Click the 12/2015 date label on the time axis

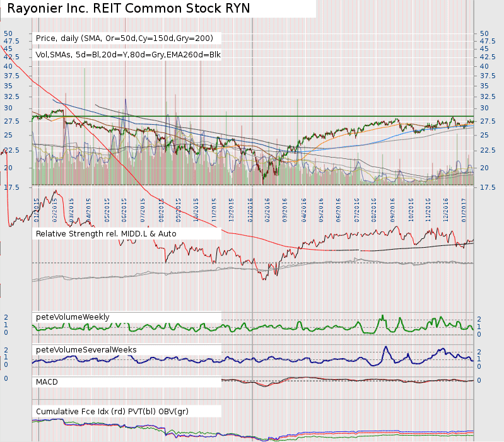coord(231,210)
